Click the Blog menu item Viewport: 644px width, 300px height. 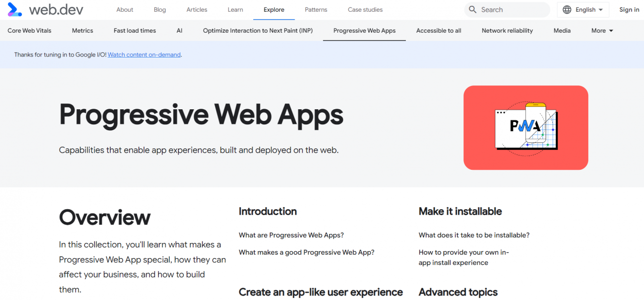click(160, 9)
